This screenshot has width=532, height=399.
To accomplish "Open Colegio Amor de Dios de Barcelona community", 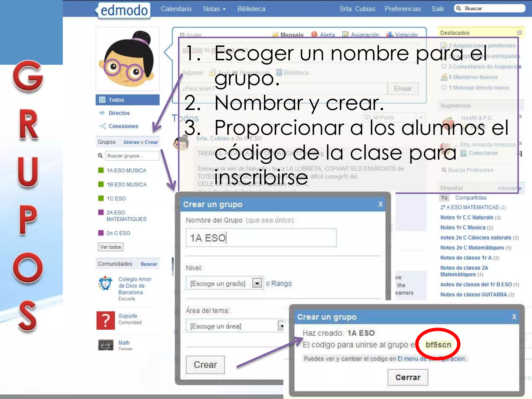I will [135, 286].
